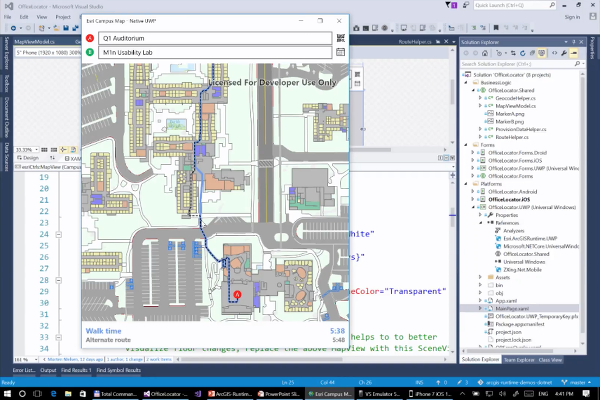Click the Windows Start button
Viewport: 600px width, 400px height.
[x=8, y=392]
